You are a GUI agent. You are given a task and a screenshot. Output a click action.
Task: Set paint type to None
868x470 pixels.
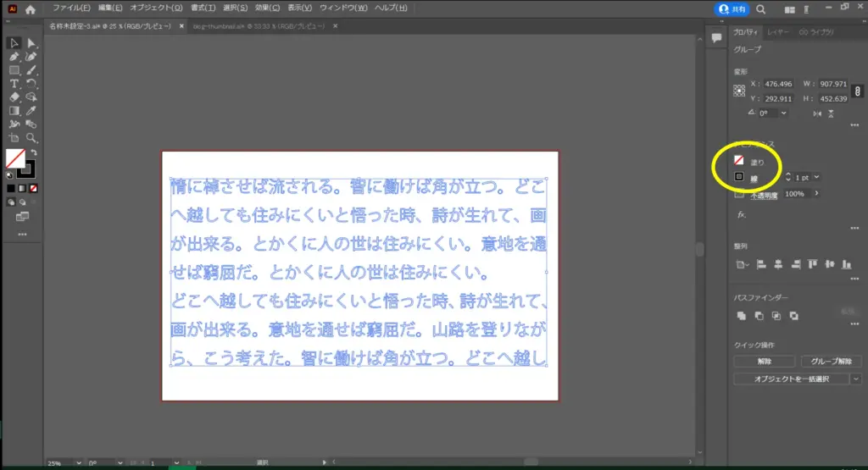[34, 189]
